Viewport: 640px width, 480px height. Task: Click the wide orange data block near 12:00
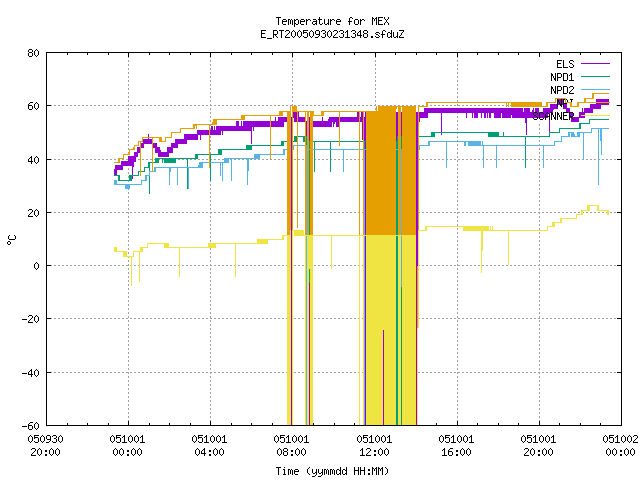pyautogui.click(x=391, y=171)
